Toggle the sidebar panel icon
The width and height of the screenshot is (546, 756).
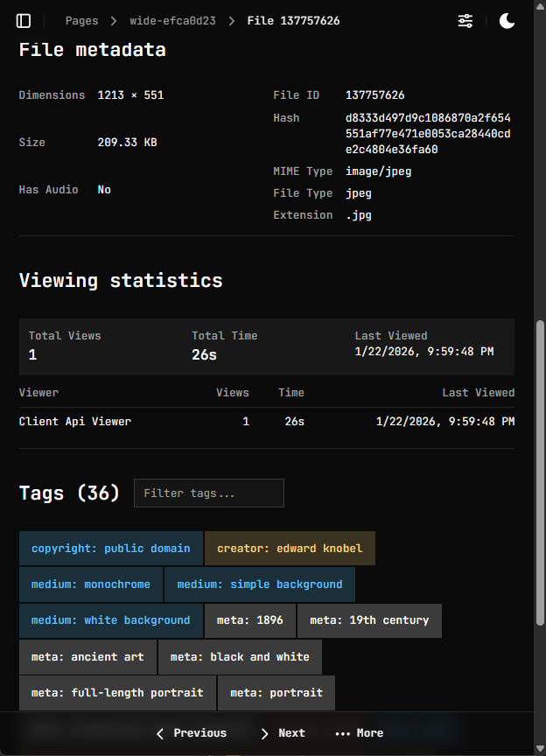click(23, 20)
